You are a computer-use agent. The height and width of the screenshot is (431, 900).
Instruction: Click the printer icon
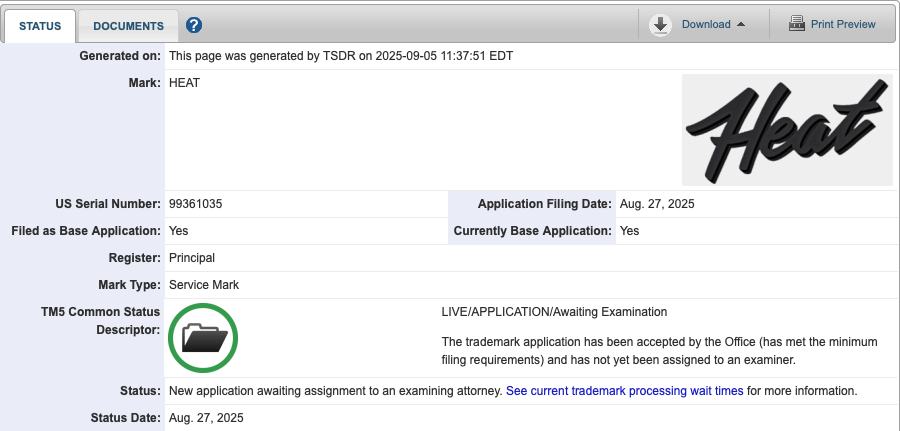tap(797, 24)
